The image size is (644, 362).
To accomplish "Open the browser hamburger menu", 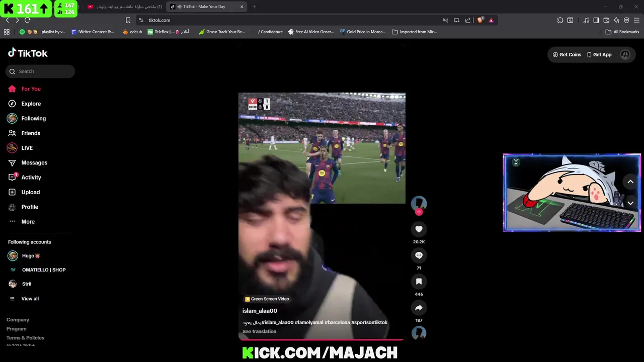I will coord(637,20).
